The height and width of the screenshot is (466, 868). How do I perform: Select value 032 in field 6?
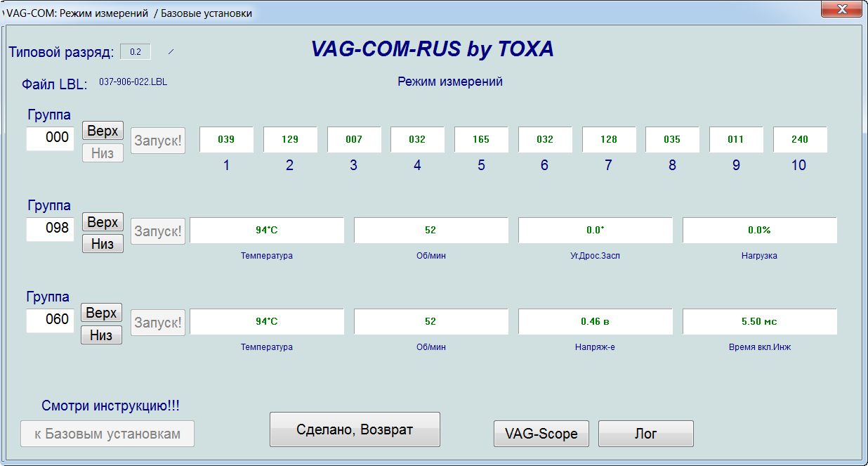545,139
